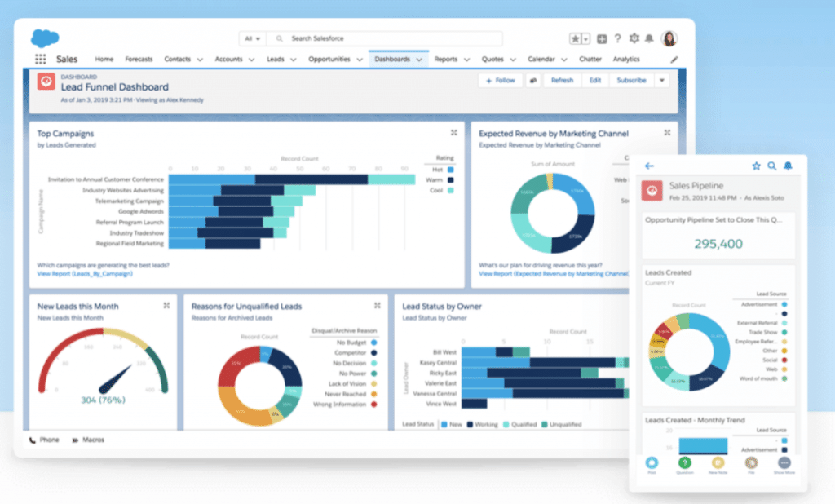
Task: Click the Follow button
Action: [501, 81]
